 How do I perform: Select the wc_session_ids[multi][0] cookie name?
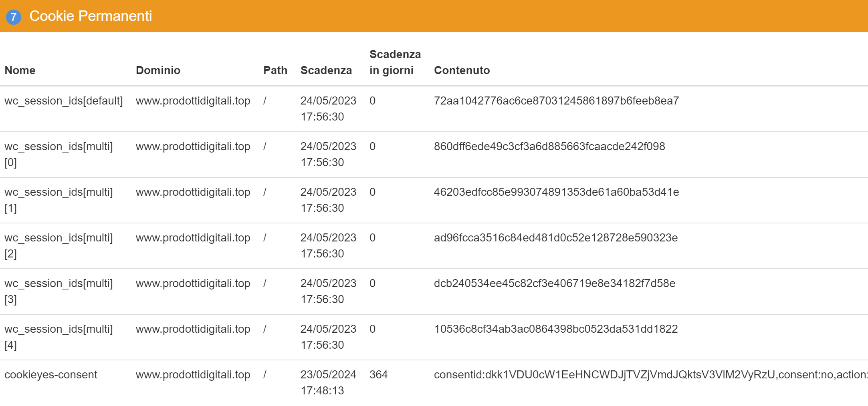pyautogui.click(x=59, y=155)
